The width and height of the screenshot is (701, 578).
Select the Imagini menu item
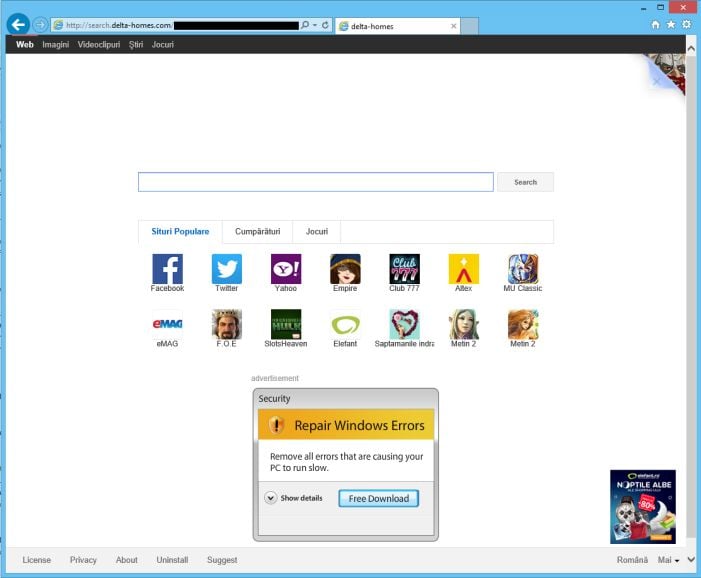55,44
